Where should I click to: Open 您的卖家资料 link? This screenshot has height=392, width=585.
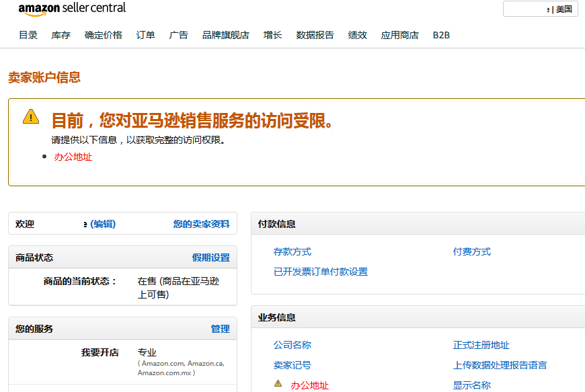(202, 224)
